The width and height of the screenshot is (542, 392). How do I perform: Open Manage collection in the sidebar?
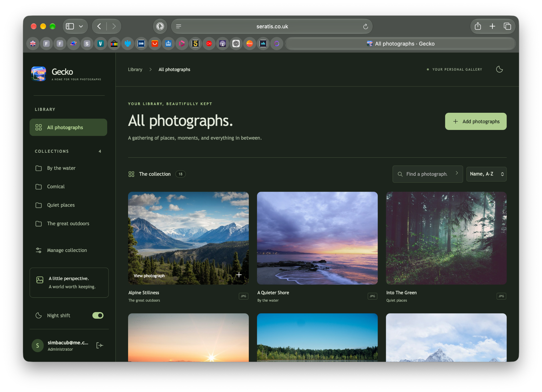68,250
